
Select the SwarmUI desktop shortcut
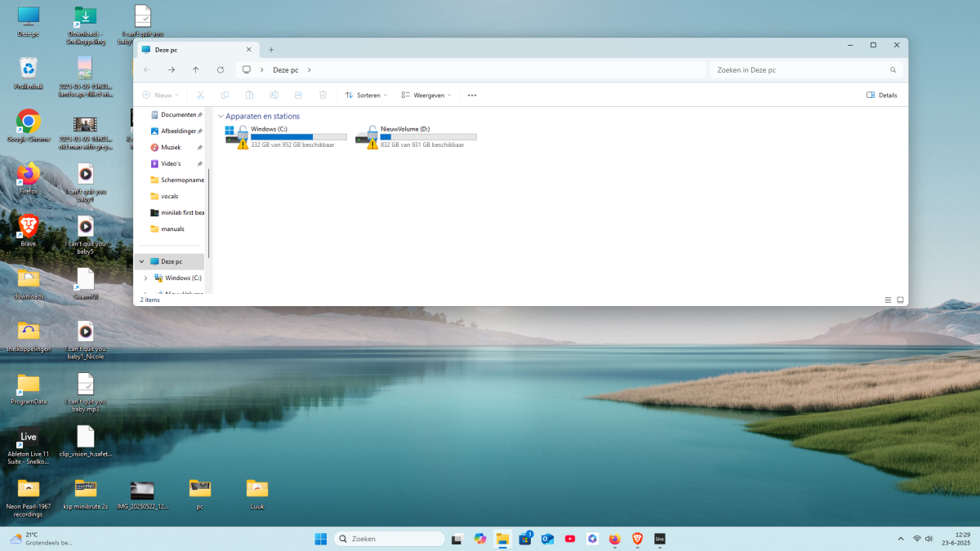(x=86, y=283)
